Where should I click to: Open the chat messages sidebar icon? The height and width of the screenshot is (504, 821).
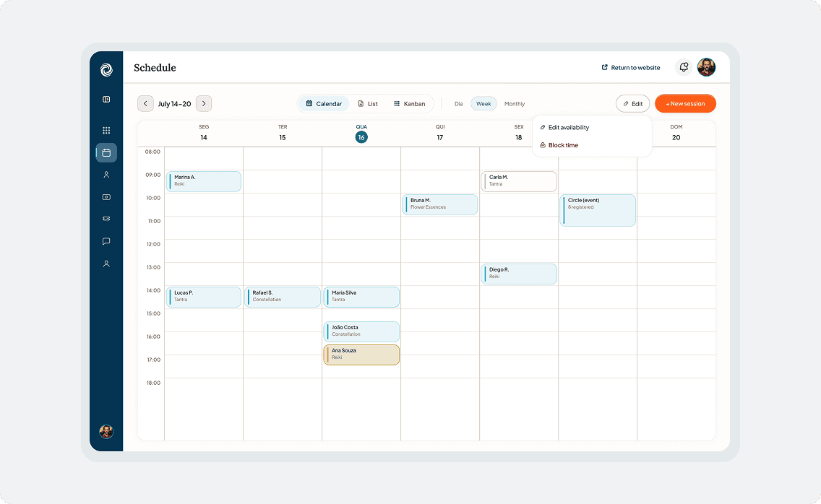tap(106, 241)
